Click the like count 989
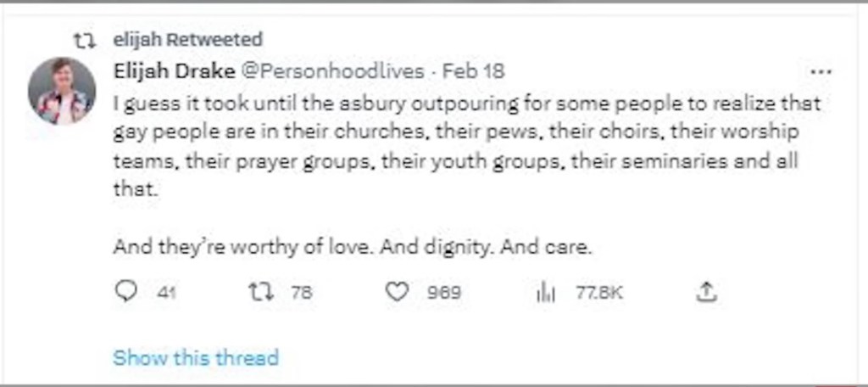Image resolution: width=868 pixels, height=387 pixels. point(444,293)
